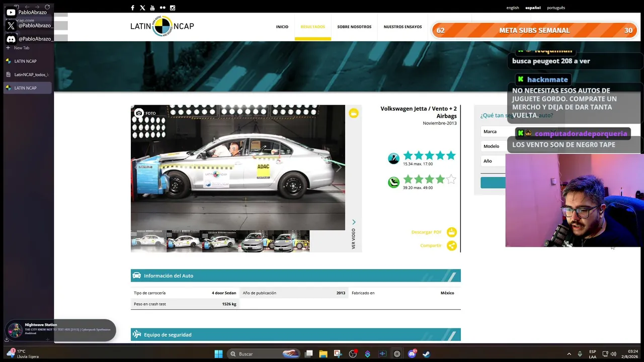This screenshot has height=362, width=644.
Task: Show hidden system tray icons
Action: click(569, 354)
